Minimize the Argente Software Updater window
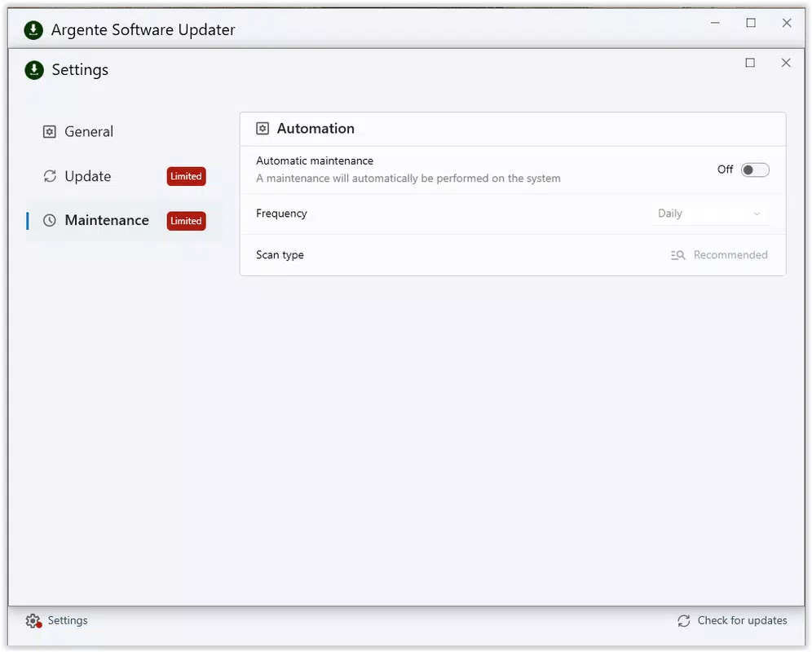Image resolution: width=812 pixels, height=652 pixels. click(x=715, y=23)
